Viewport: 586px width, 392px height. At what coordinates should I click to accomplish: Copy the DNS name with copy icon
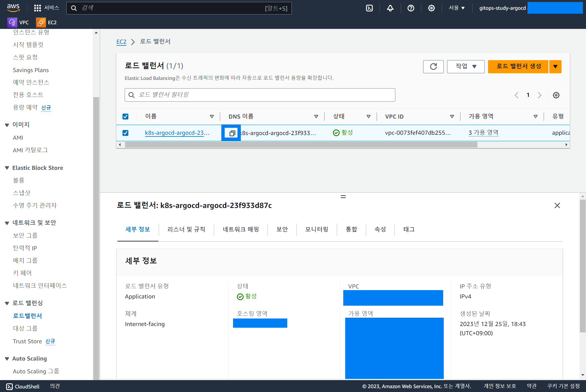pos(232,133)
